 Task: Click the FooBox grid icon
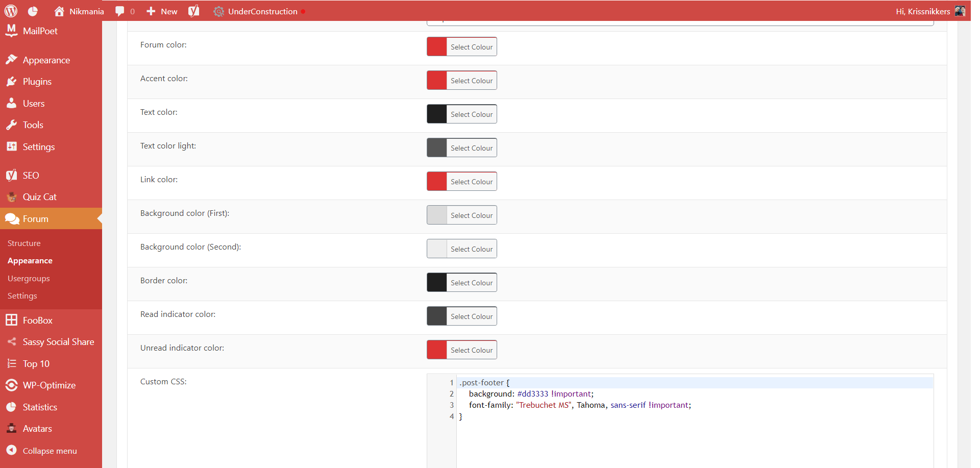pyautogui.click(x=11, y=321)
